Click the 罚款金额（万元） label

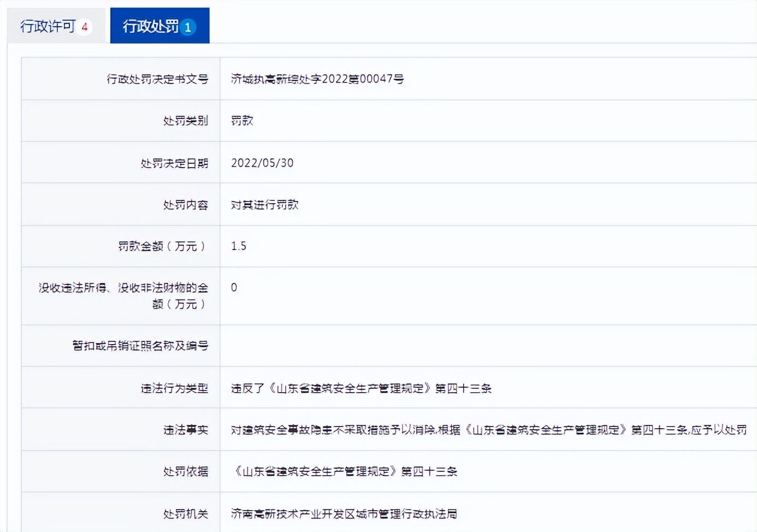click(163, 246)
